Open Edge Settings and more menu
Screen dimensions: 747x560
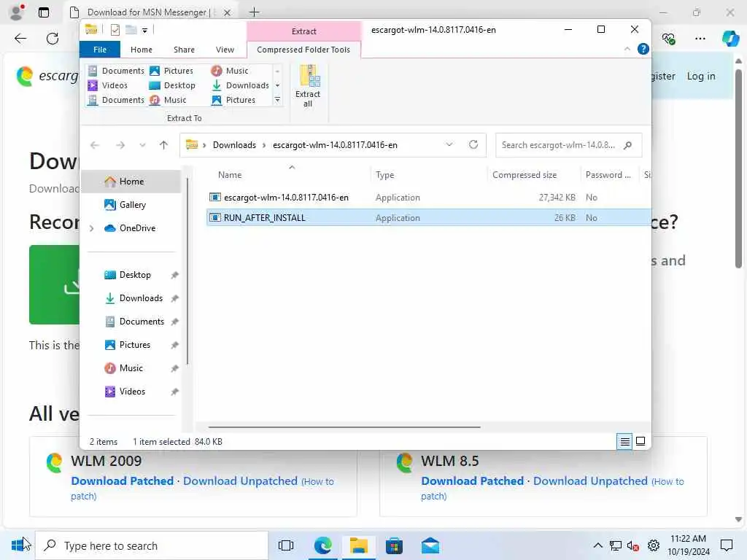click(700, 39)
